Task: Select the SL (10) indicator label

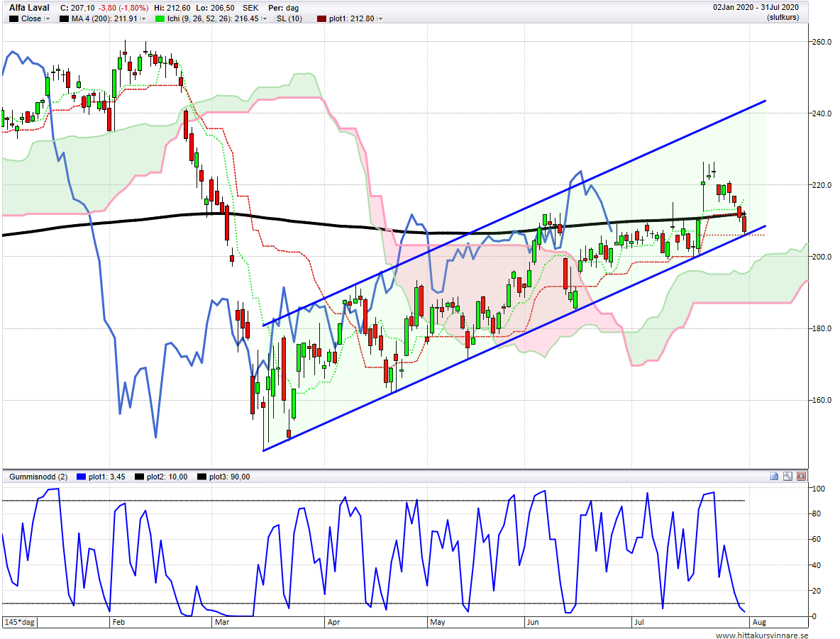Action: pos(289,18)
